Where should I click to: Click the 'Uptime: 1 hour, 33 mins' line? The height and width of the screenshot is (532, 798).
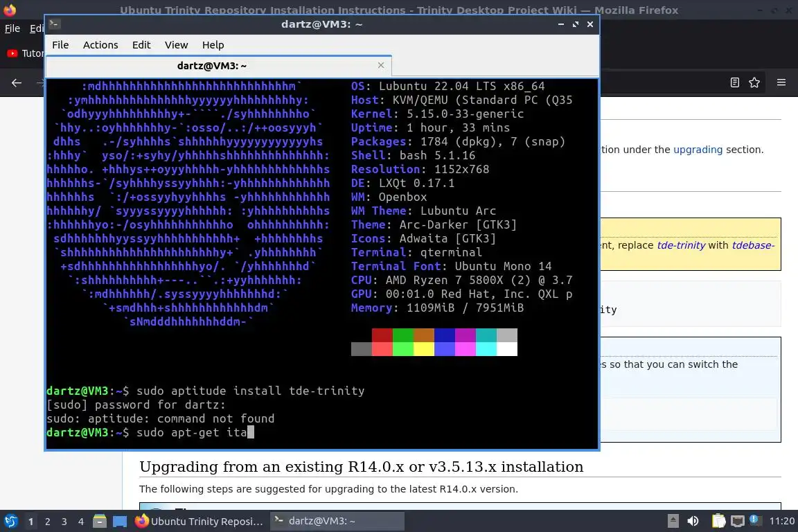coord(430,127)
